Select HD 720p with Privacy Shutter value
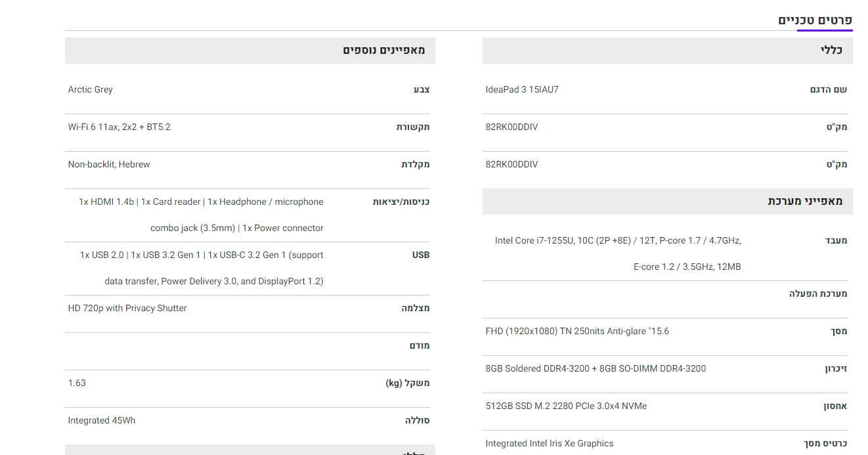 click(x=127, y=308)
